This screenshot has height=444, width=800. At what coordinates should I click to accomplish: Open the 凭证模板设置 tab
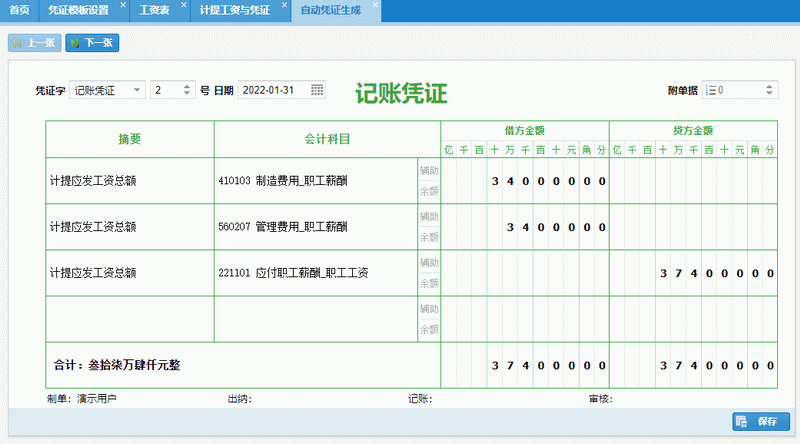pos(78,10)
